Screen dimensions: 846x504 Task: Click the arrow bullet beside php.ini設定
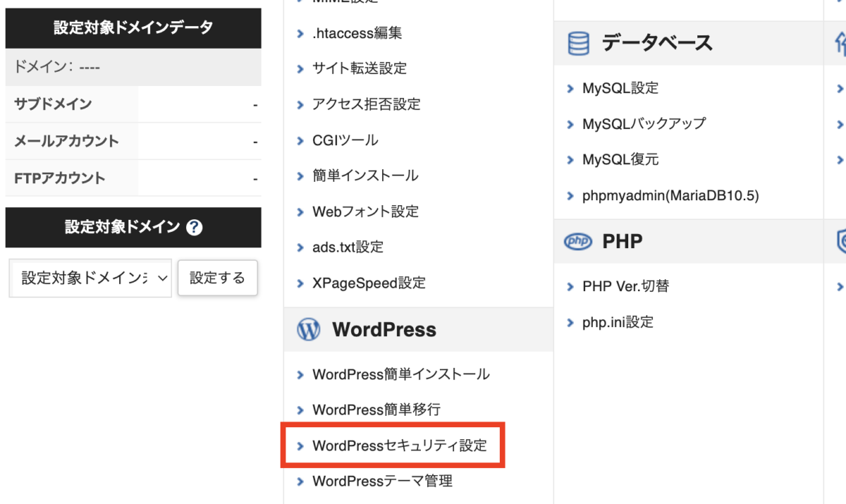pyautogui.click(x=571, y=323)
